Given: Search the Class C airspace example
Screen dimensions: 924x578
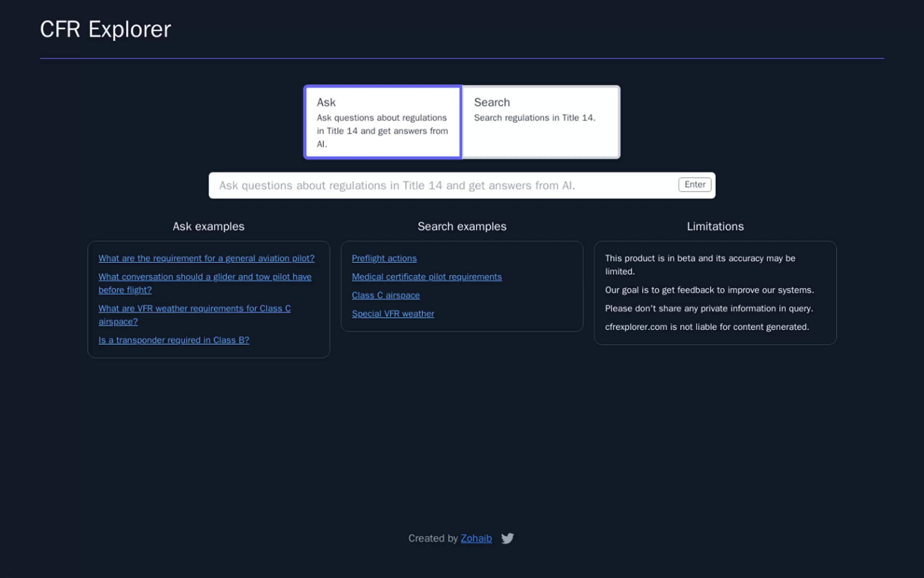Looking at the screenshot, I should (385, 295).
